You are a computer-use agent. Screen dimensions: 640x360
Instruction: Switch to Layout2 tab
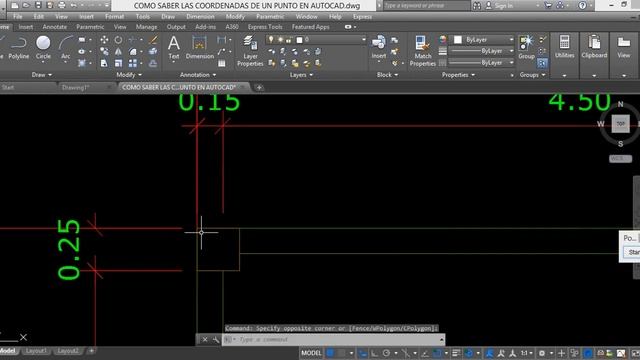pyautogui.click(x=68, y=351)
